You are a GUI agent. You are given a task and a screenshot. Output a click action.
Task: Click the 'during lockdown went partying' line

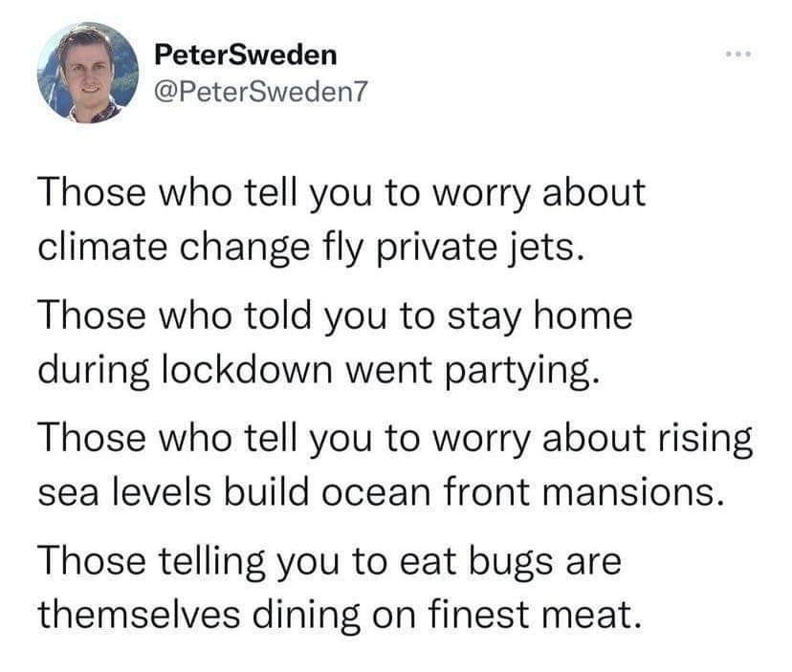point(319,370)
